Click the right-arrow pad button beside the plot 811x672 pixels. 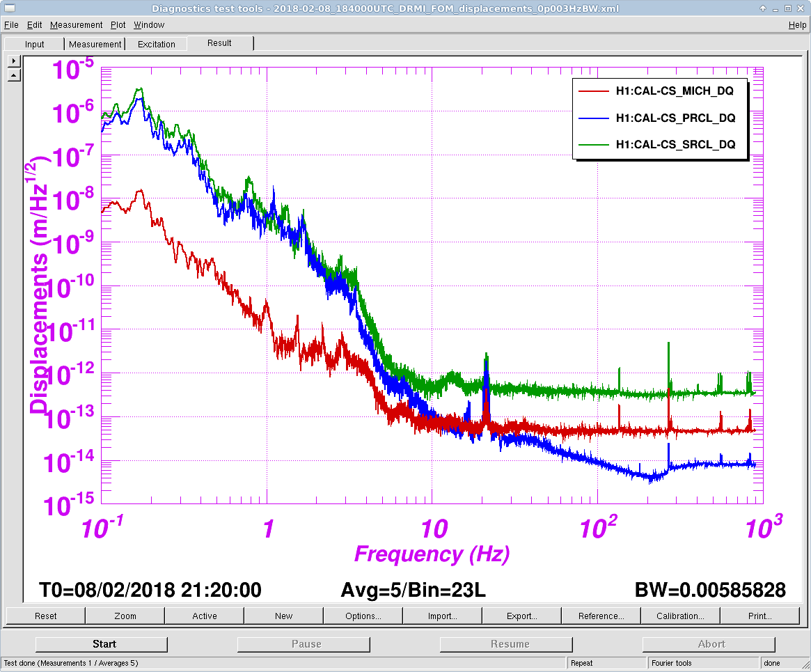(x=14, y=61)
